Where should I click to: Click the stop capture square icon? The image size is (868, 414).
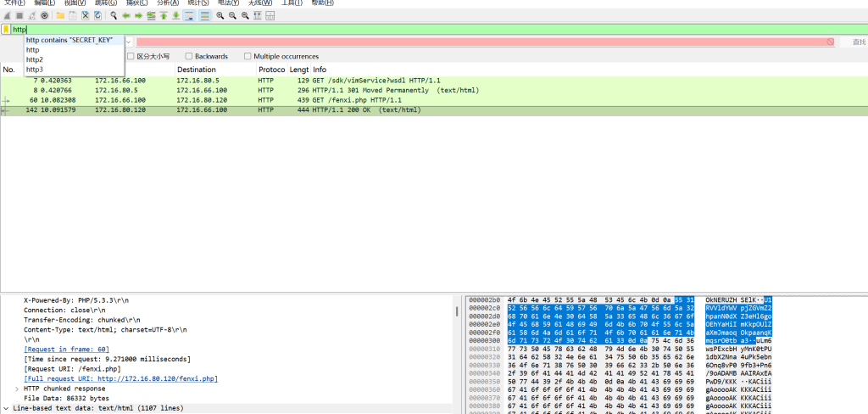pyautogui.click(x=19, y=15)
